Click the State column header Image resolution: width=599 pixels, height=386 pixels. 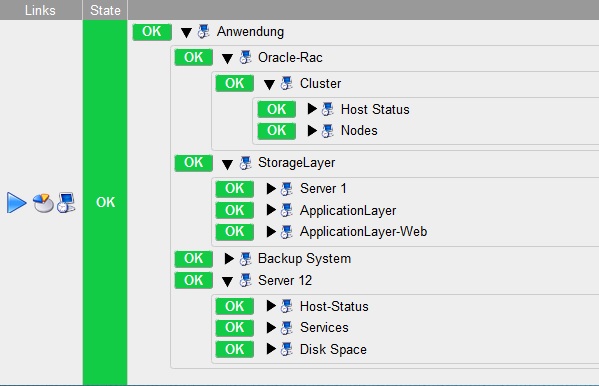105,10
